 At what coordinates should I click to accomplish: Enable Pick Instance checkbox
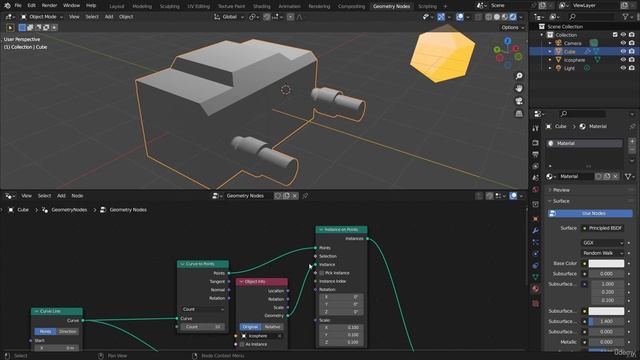click(322, 273)
